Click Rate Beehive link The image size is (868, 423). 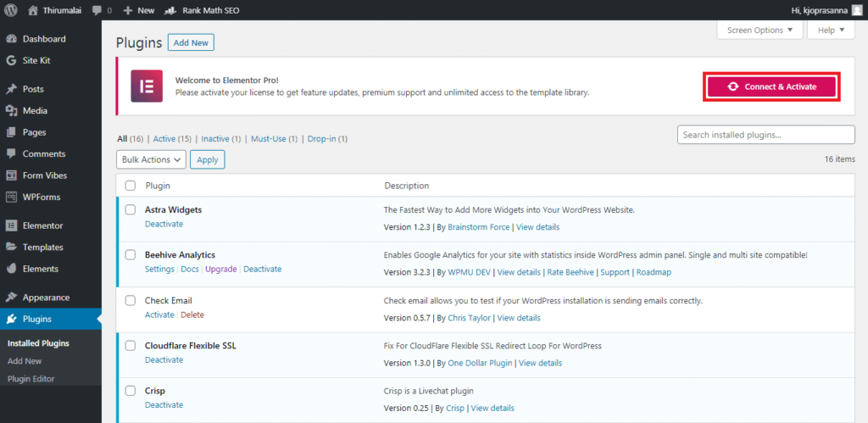click(x=570, y=272)
